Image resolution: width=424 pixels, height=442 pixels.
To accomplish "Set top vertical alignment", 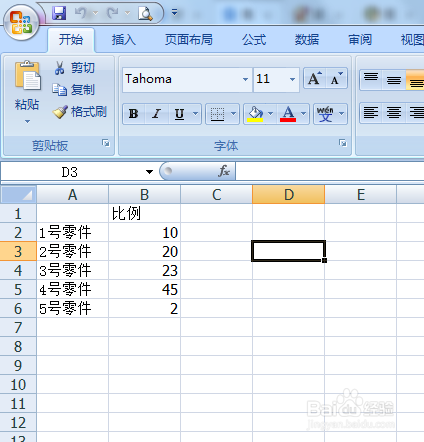I will coord(371,79).
